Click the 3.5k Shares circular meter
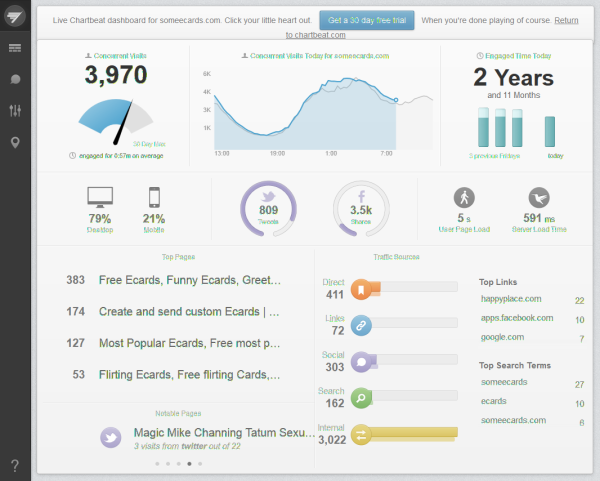This screenshot has width=600, height=481. [x=361, y=209]
